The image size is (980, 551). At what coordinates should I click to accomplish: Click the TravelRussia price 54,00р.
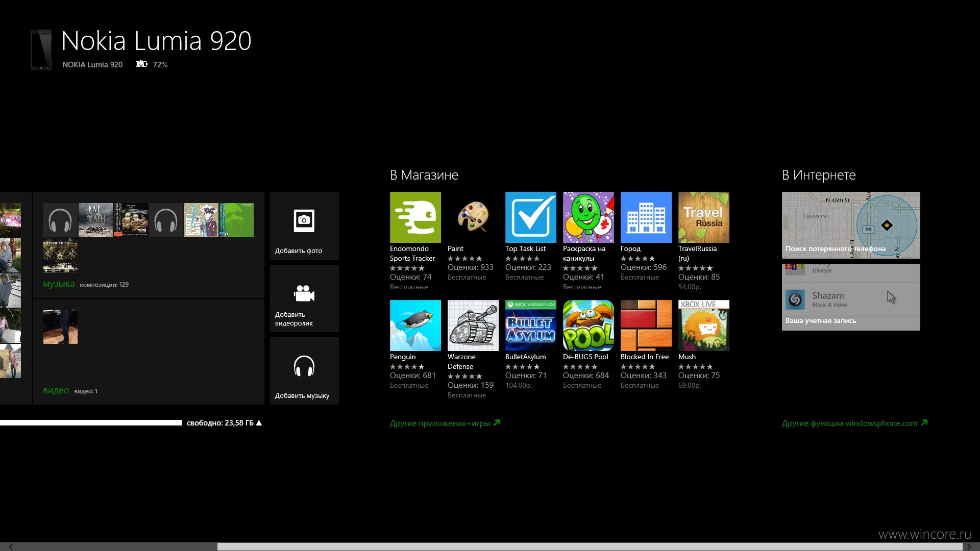690,287
